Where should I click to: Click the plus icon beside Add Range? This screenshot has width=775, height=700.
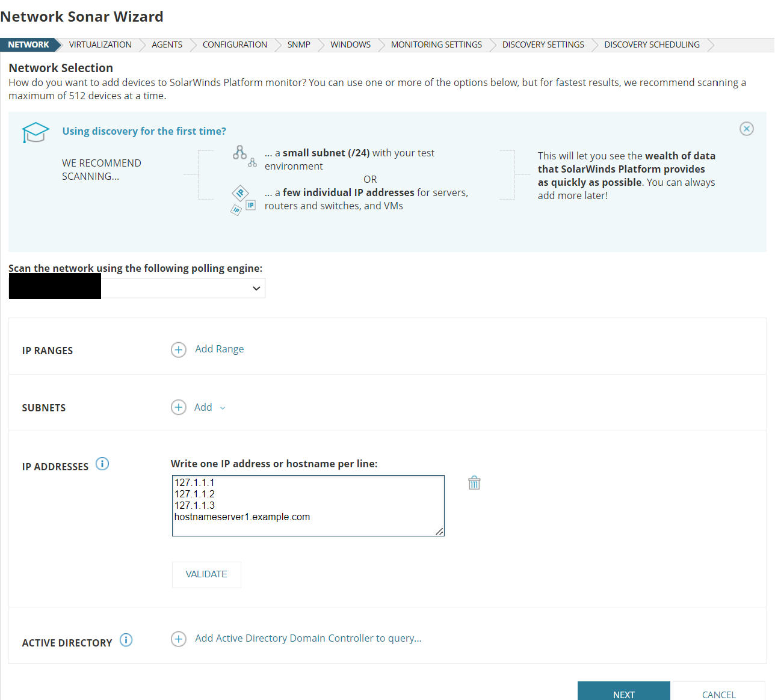179,350
